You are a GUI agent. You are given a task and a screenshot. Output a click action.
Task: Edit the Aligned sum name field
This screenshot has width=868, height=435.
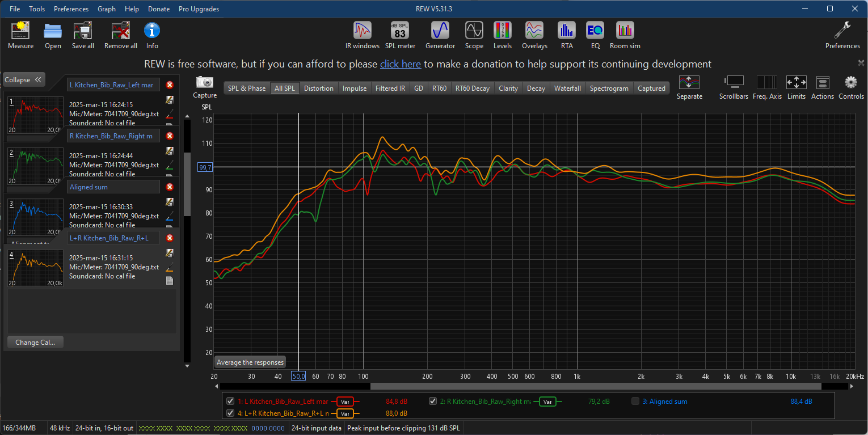pos(113,187)
